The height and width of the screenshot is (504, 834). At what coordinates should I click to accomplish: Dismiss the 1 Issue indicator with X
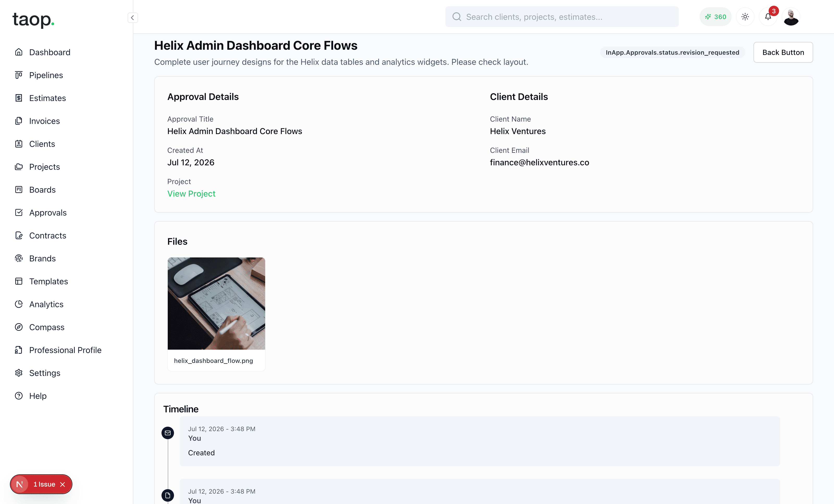point(63,484)
